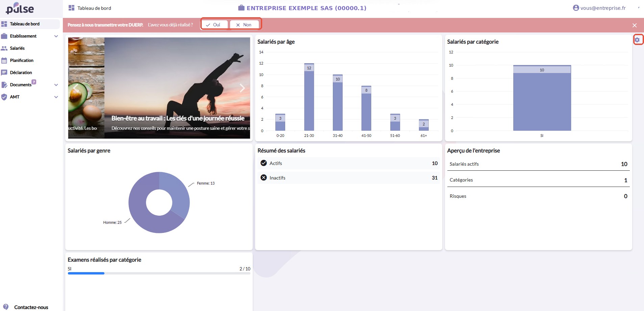Click the Tableau de bord sidebar icon
The image size is (644, 311).
4,24
